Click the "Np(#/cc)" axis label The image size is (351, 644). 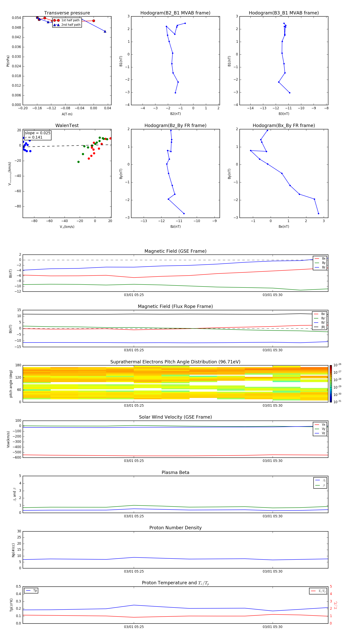tap(13, 550)
